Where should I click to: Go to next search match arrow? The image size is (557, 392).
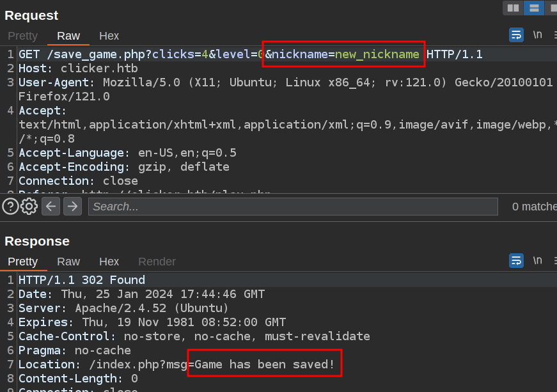(x=72, y=206)
